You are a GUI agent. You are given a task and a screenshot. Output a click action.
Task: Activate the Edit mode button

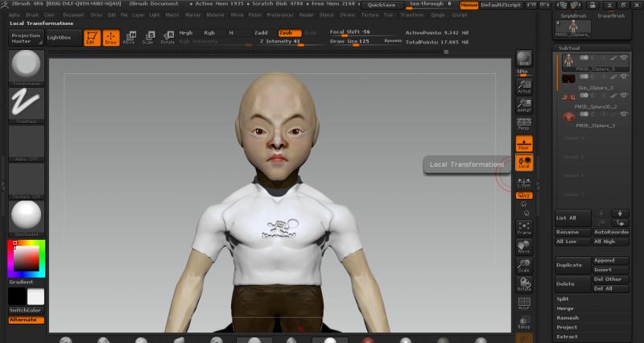click(92, 38)
